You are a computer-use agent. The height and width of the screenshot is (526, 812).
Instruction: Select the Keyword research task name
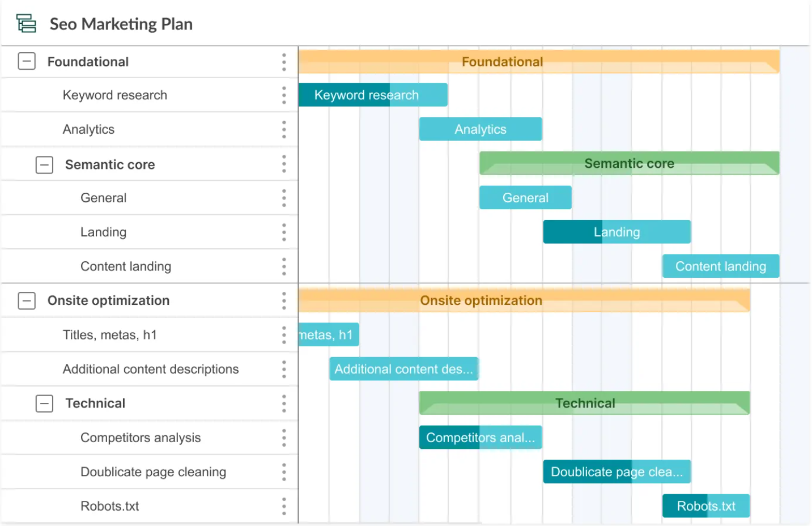(x=114, y=95)
